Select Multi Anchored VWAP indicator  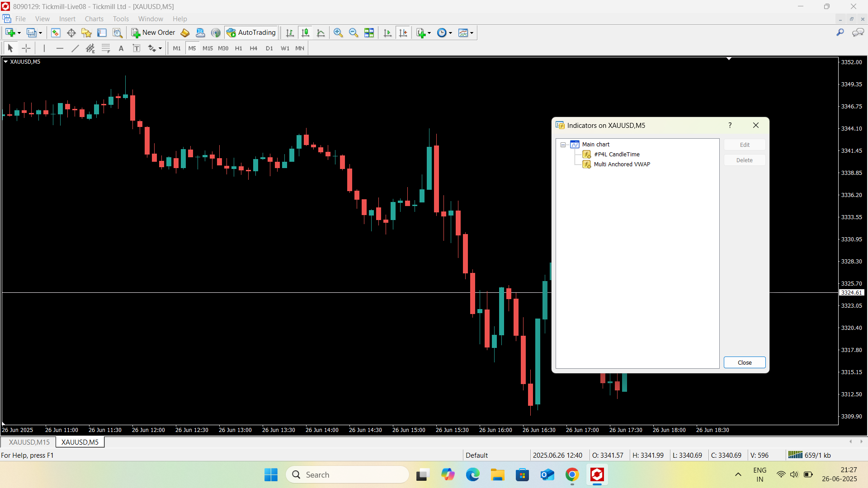pyautogui.click(x=622, y=164)
